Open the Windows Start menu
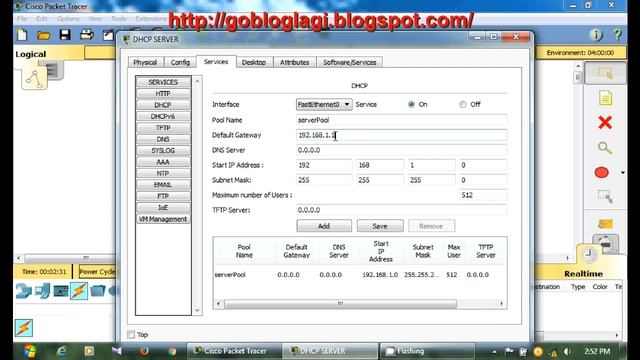The image size is (640, 360). tap(29, 351)
